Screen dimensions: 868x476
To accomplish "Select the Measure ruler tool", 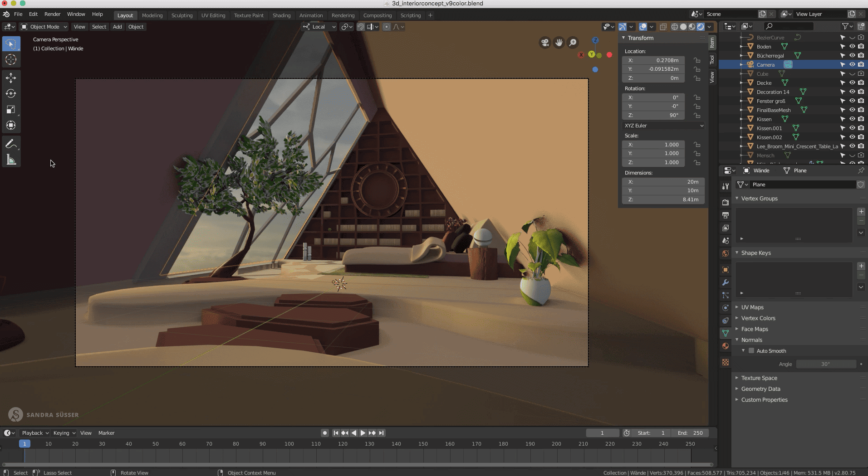I will [x=11, y=160].
